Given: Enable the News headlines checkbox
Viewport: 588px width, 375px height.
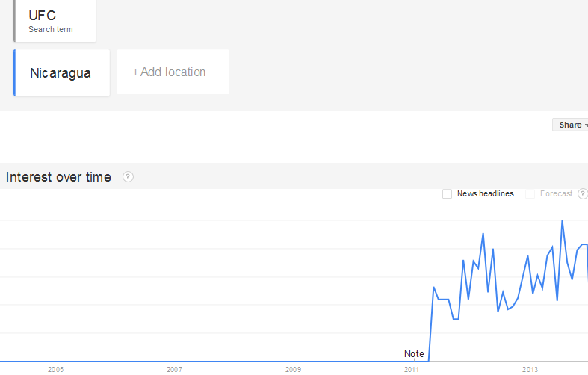Looking at the screenshot, I should click(x=447, y=194).
